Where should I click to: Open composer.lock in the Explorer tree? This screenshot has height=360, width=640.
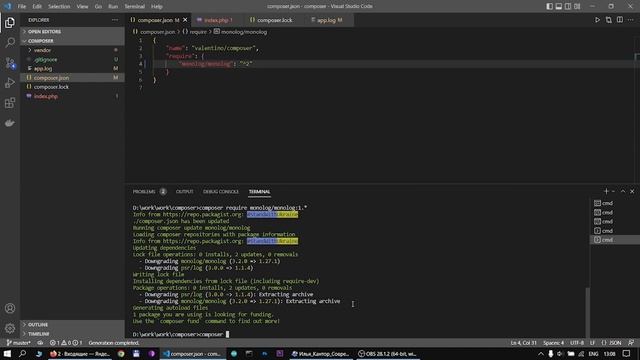72,87
